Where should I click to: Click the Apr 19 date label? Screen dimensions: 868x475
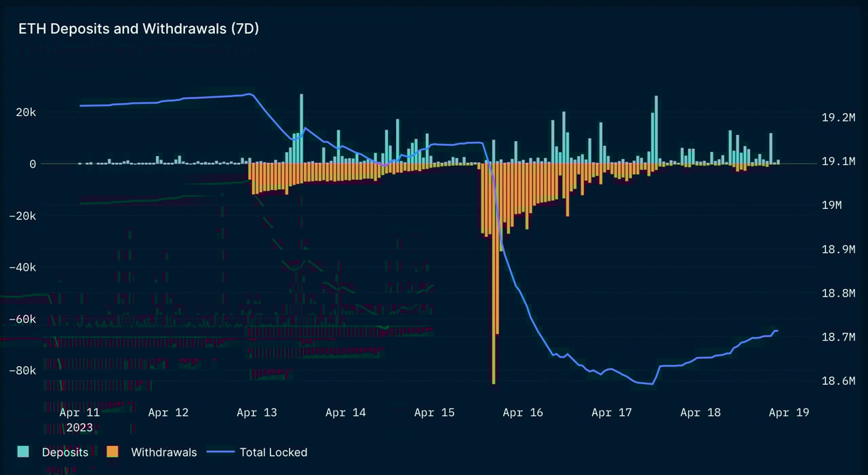coord(789,412)
